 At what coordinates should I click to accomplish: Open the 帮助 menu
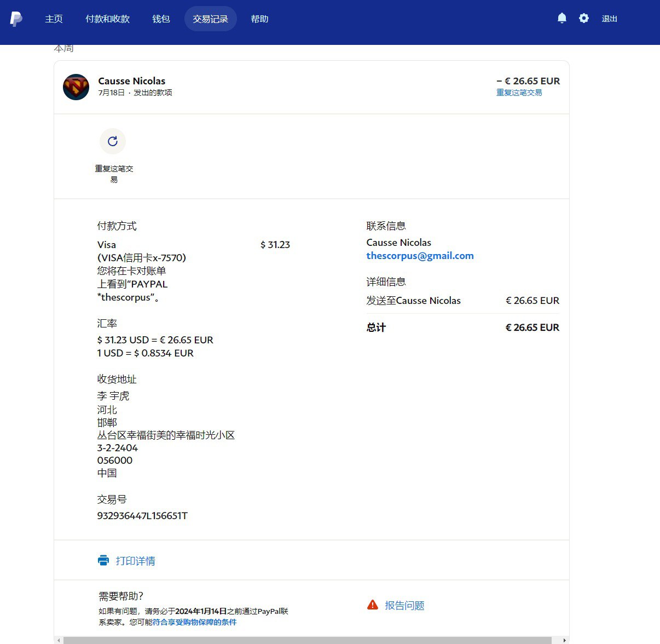click(x=259, y=19)
